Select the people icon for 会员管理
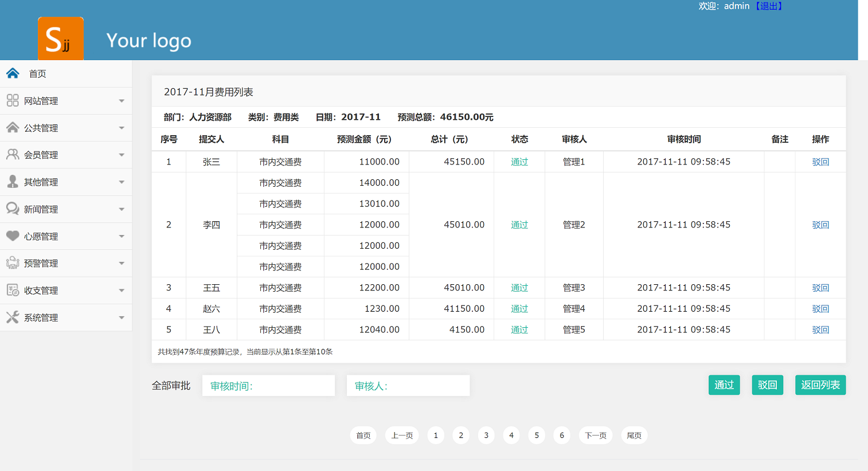The height and width of the screenshot is (471, 868). pyautogui.click(x=11, y=155)
